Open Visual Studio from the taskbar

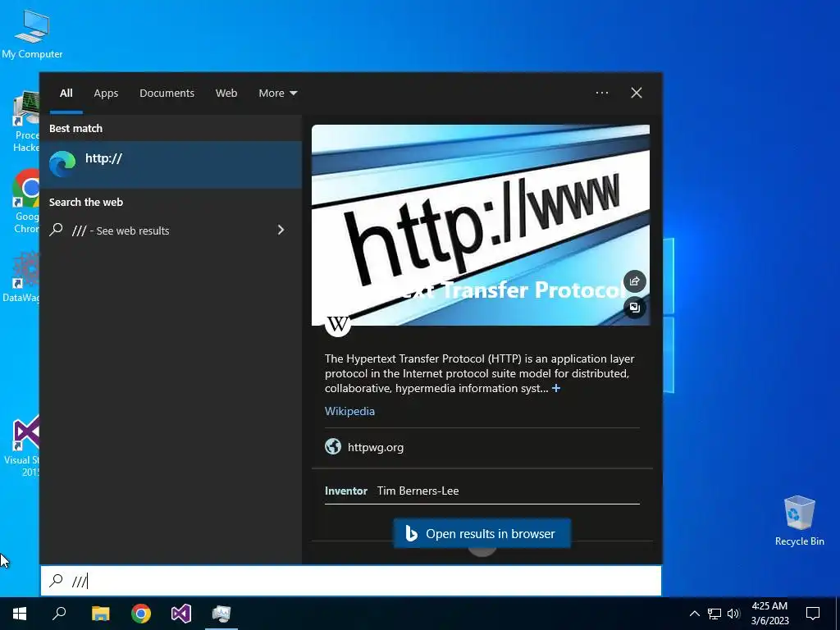pyautogui.click(x=181, y=614)
